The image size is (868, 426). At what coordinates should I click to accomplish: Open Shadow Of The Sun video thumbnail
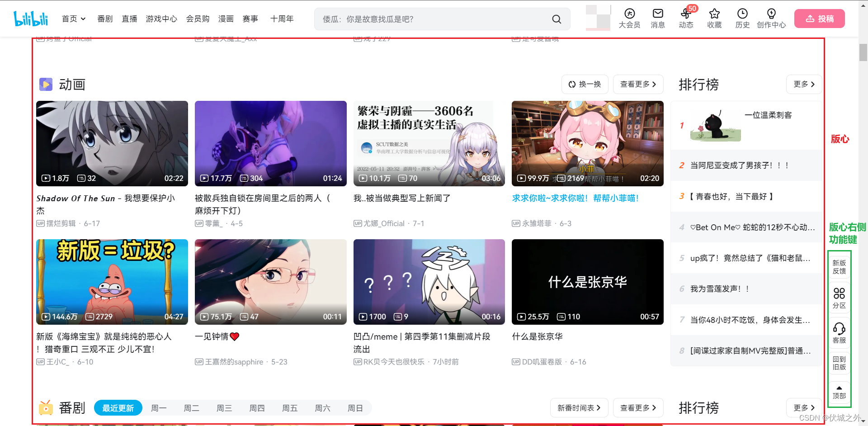click(x=112, y=143)
